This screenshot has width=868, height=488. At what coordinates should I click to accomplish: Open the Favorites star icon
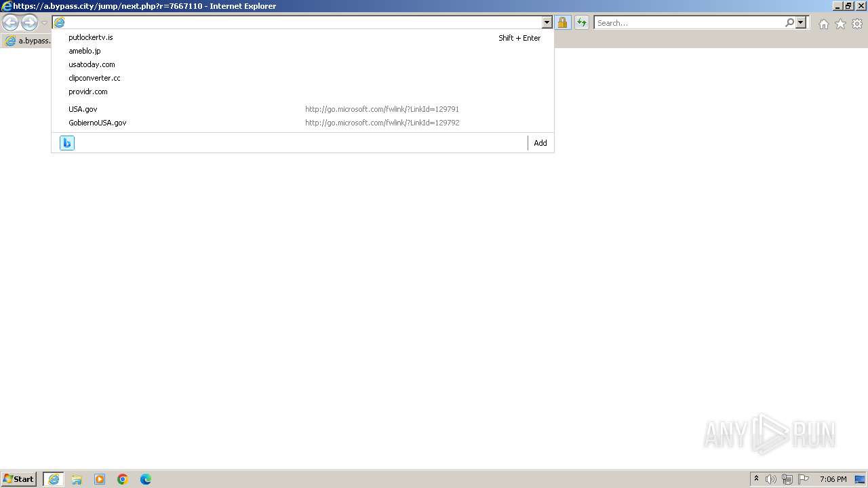coord(840,24)
